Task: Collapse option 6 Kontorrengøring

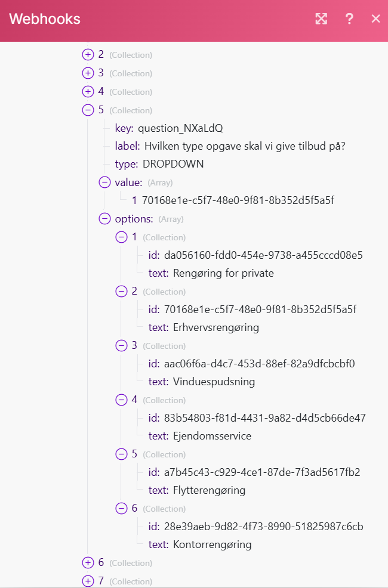Action: point(121,509)
